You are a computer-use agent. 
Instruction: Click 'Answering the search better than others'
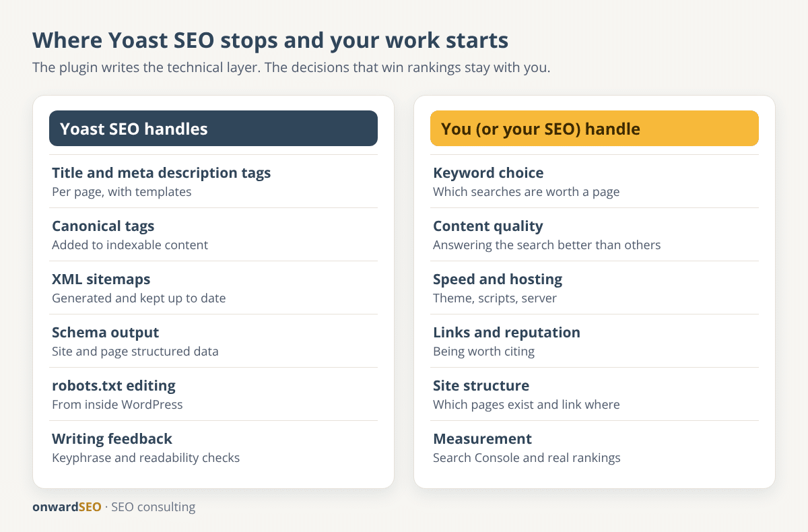tap(547, 245)
